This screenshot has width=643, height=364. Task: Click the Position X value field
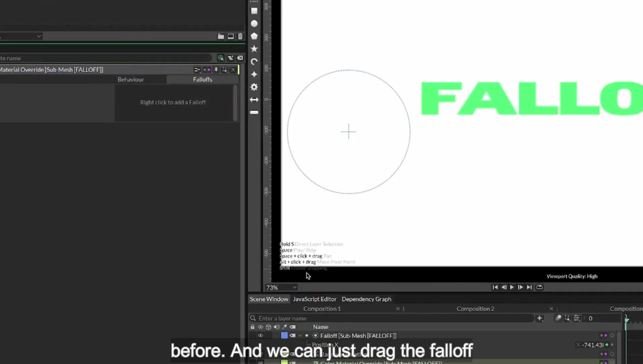point(593,345)
